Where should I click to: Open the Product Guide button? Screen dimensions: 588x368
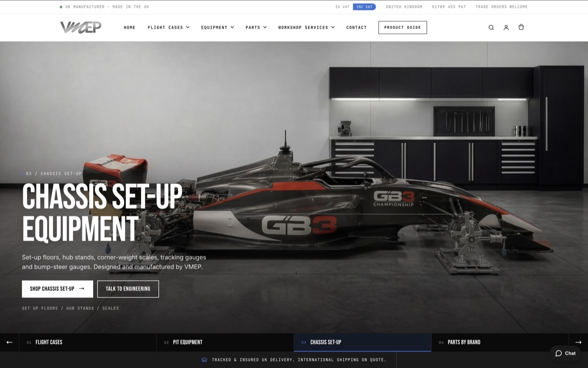click(402, 27)
